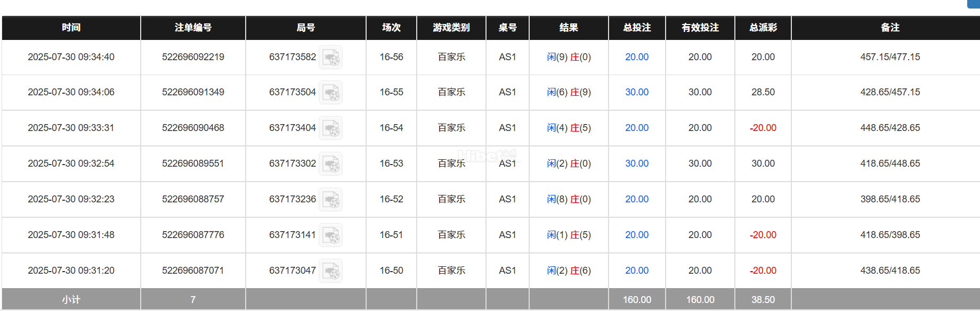This screenshot has width=980, height=311.
Task: Click blue 30.00 bet amount for 16-53
Action: pos(636,163)
